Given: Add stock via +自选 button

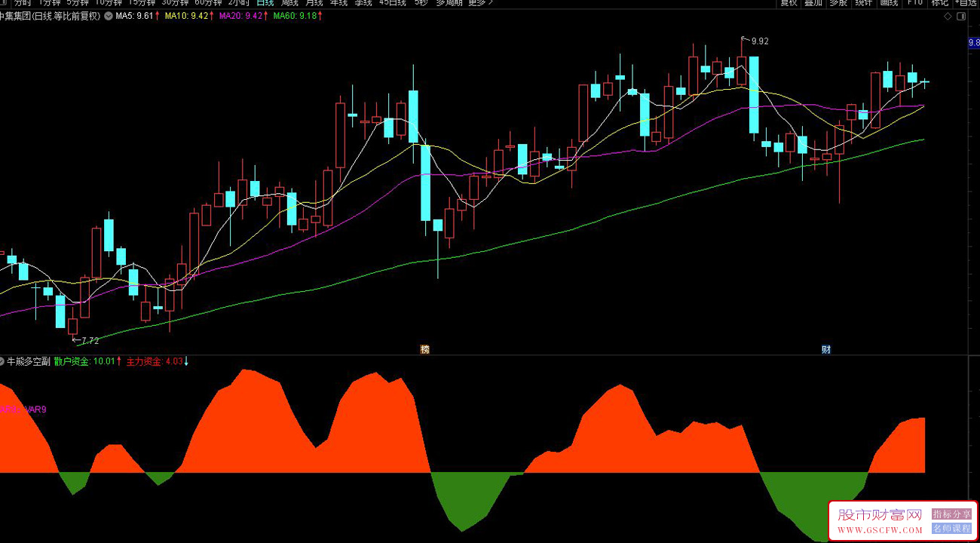Looking at the screenshot, I should tap(966, 3).
